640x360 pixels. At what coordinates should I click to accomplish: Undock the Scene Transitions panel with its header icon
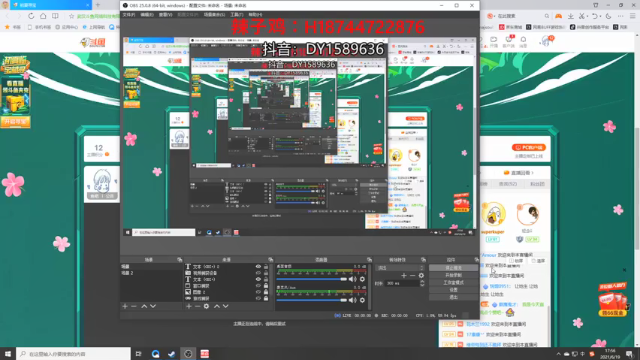[x=423, y=260]
